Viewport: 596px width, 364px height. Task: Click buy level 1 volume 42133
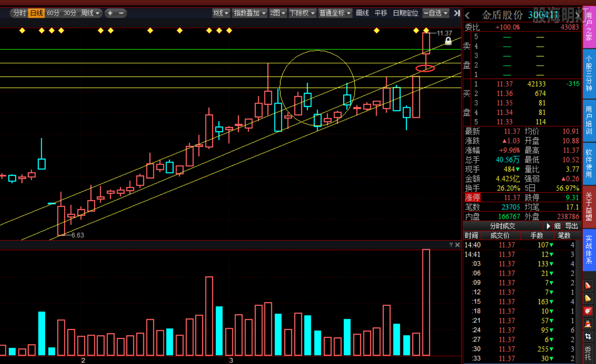[x=536, y=84]
